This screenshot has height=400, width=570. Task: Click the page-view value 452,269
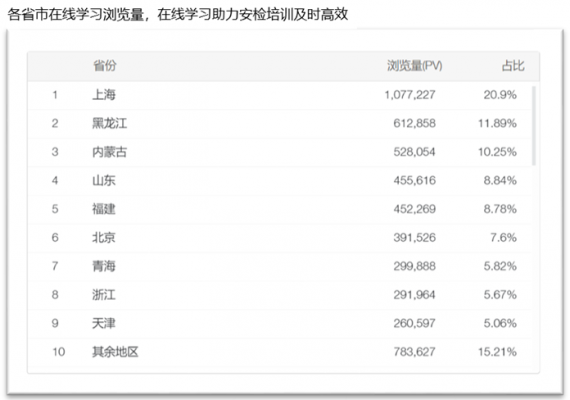pos(414,209)
